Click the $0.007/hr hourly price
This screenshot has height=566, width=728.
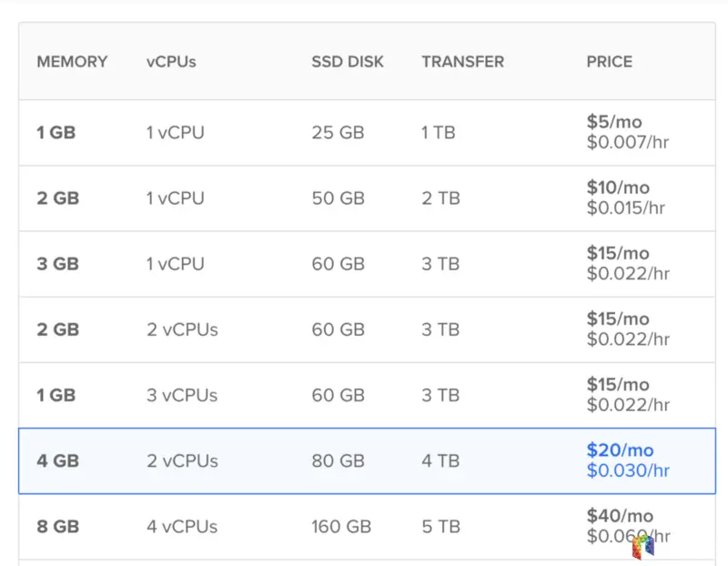(628, 142)
